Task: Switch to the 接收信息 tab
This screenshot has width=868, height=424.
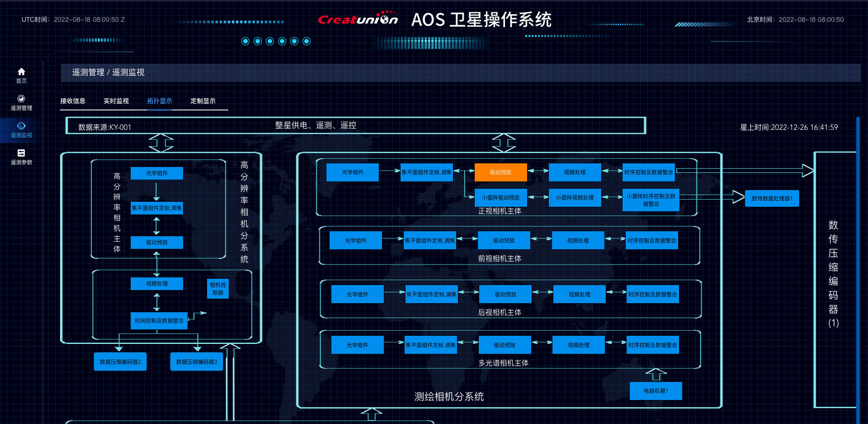Action: (73, 101)
